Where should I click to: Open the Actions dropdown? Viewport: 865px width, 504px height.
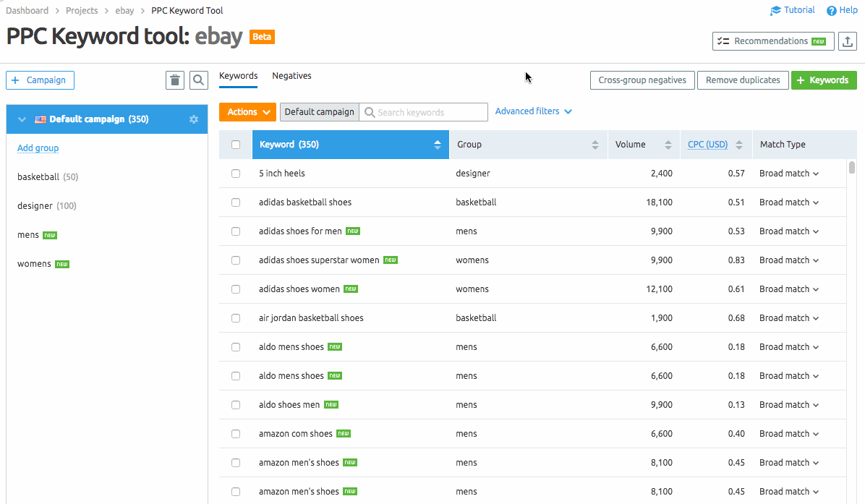247,112
